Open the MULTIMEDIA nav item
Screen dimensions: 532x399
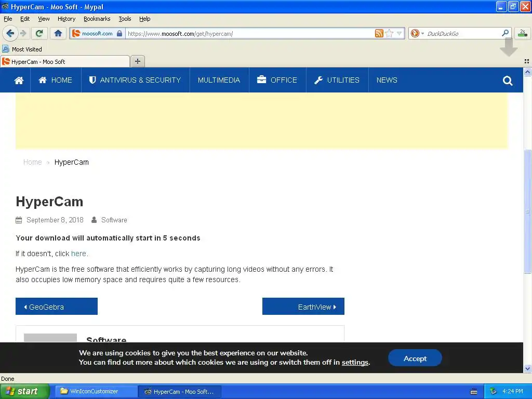click(x=219, y=80)
